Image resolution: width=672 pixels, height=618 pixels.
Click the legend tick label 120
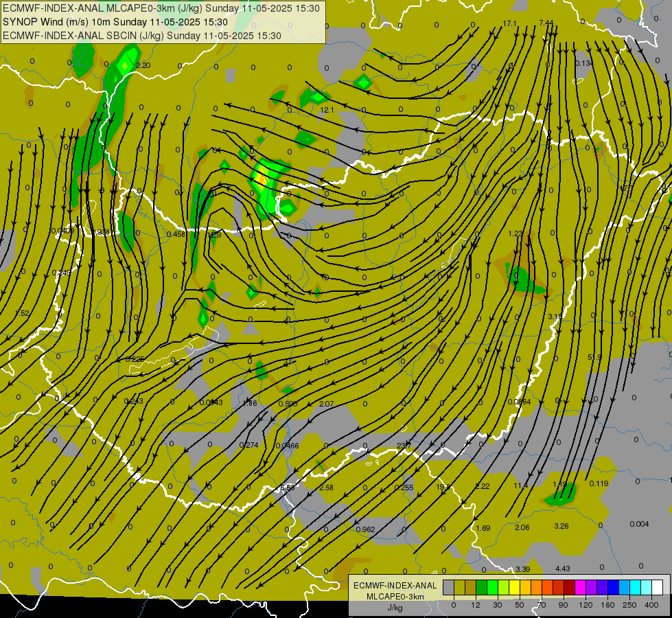[586, 605]
